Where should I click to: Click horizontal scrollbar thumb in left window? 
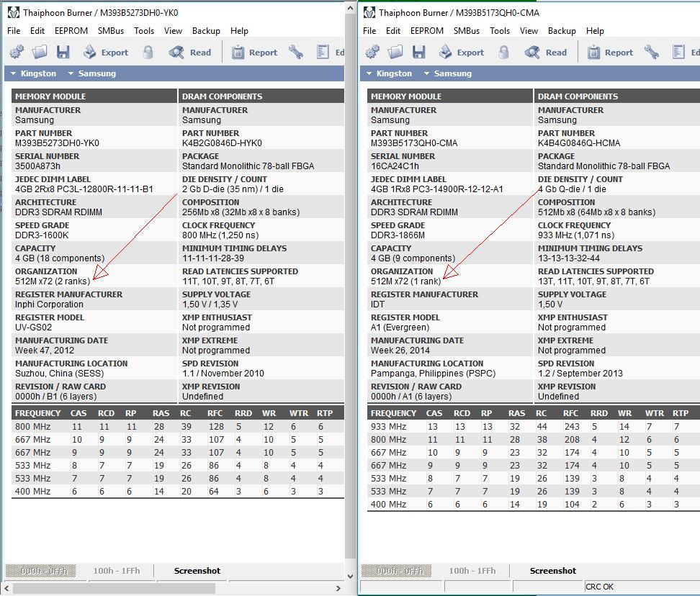click(x=114, y=588)
